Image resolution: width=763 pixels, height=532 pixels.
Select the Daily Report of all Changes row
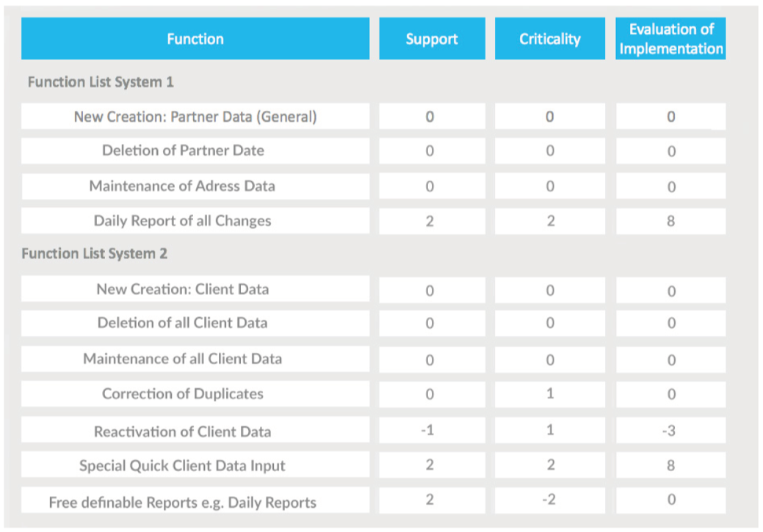click(195, 221)
